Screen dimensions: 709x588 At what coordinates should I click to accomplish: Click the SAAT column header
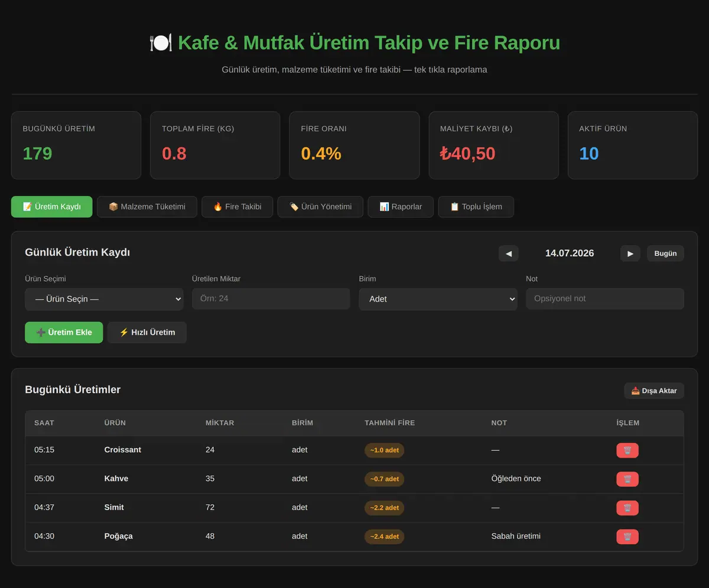point(44,423)
